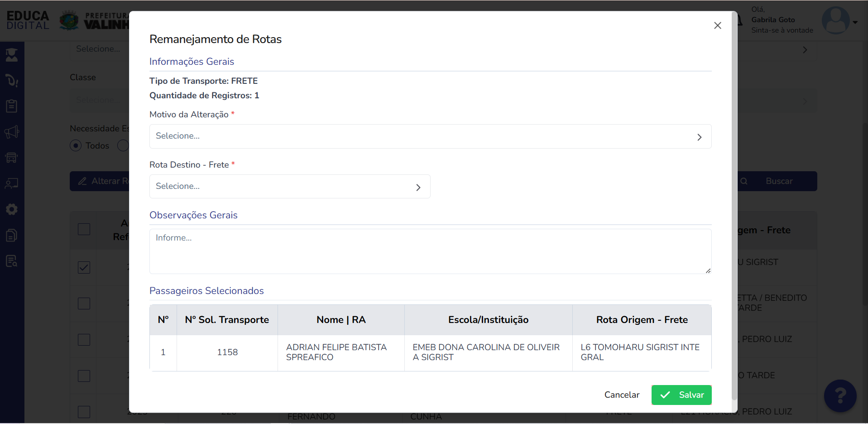Image resolution: width=868 pixels, height=424 pixels.
Task: Click school EMEB DONA CAROLINA DE OLIVEIRA SIGRIST
Action: tap(486, 352)
